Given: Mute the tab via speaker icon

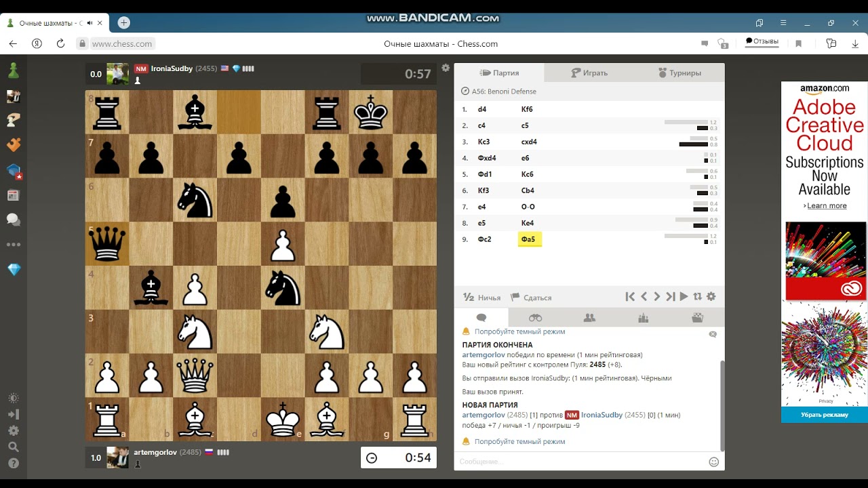Looking at the screenshot, I should pos(91,23).
